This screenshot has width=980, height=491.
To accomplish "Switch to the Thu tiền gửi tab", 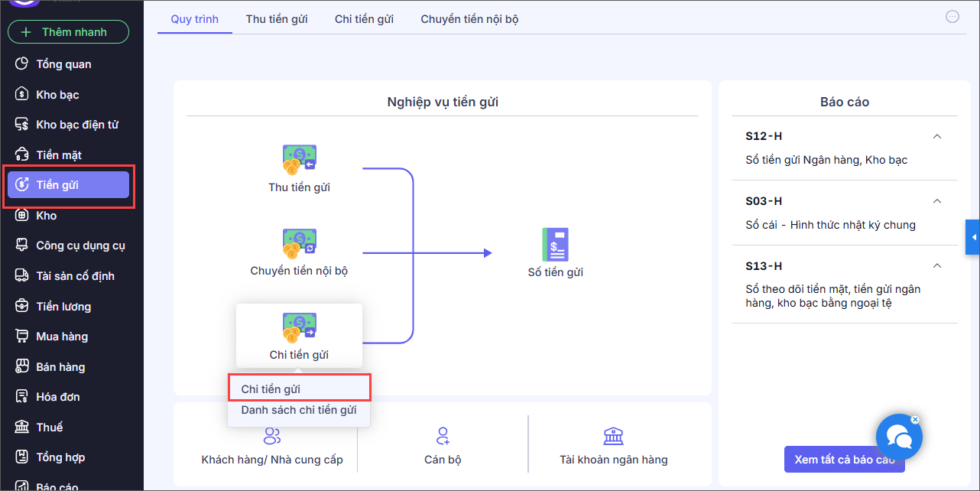I will pos(277,19).
